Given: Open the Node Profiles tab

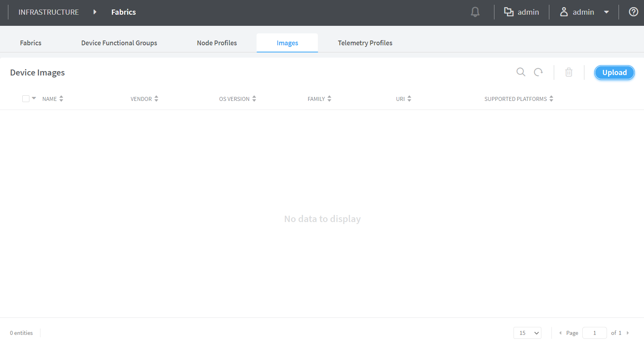Looking at the screenshot, I should click(217, 43).
